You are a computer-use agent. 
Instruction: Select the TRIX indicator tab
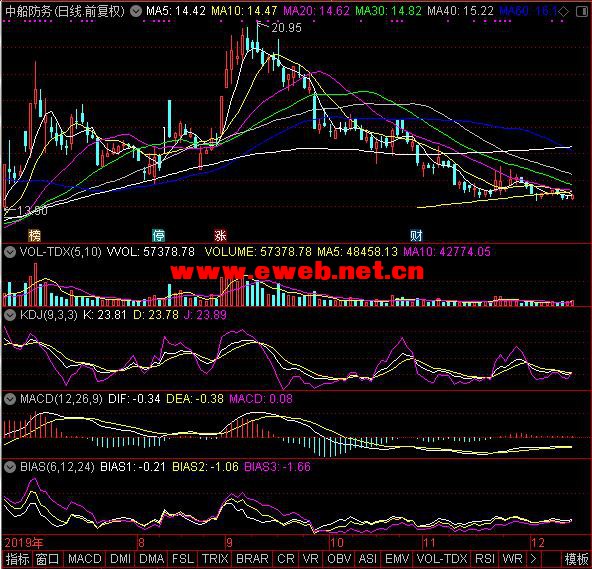pos(215,559)
